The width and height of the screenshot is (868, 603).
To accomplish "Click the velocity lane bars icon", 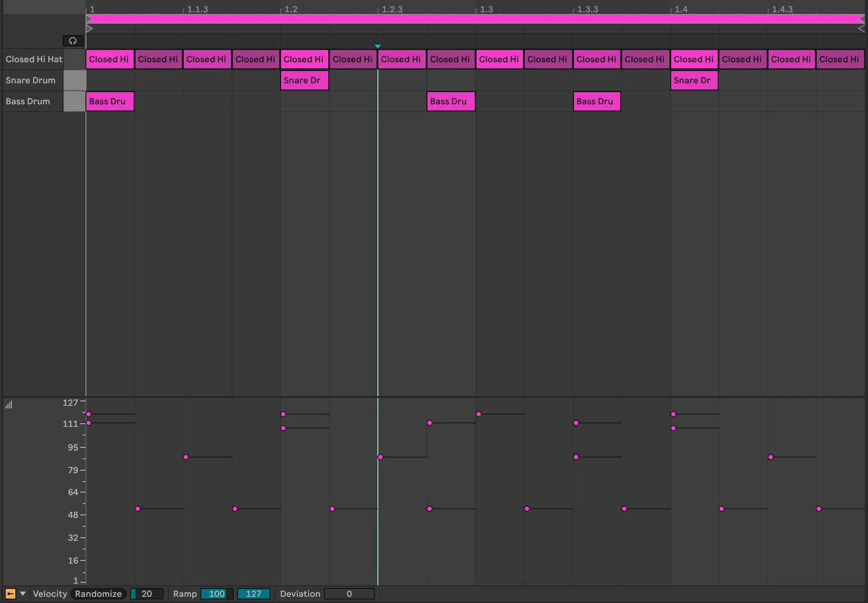I will [9, 405].
